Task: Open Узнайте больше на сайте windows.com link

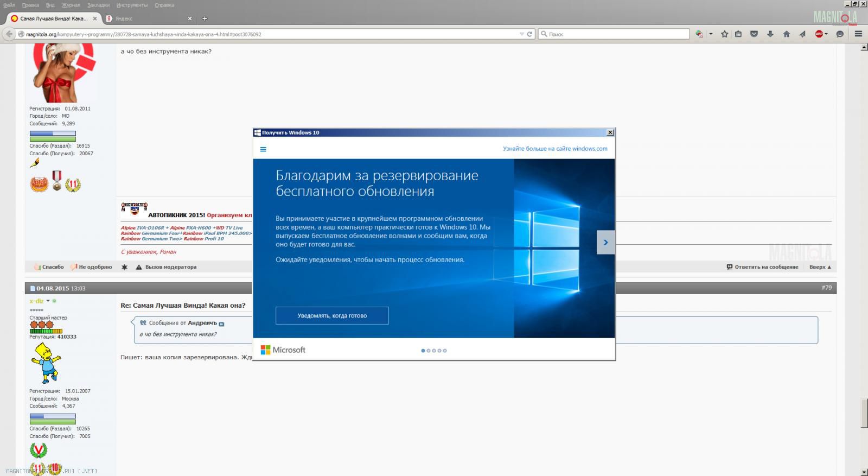Action: point(555,149)
